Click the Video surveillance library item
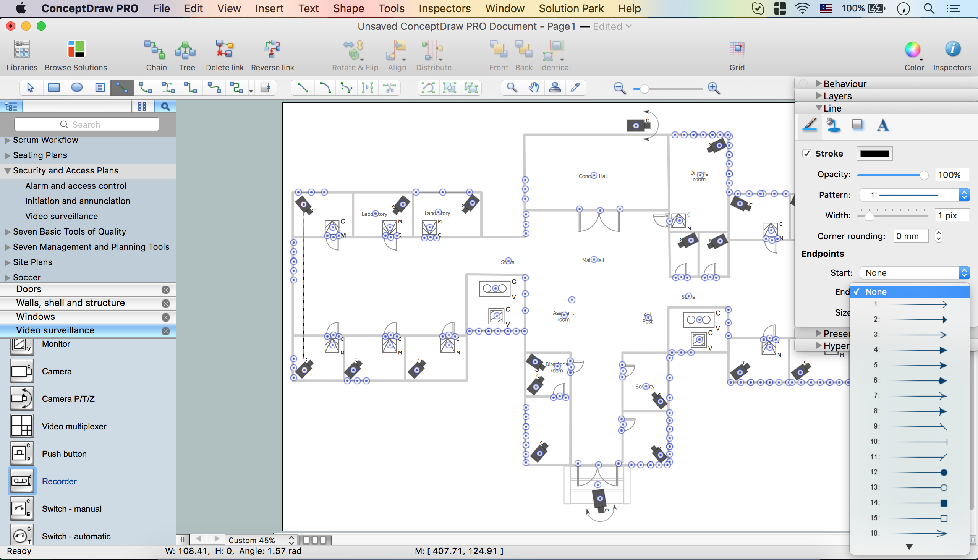Screen dimensions: 978x560 pyautogui.click(x=55, y=330)
